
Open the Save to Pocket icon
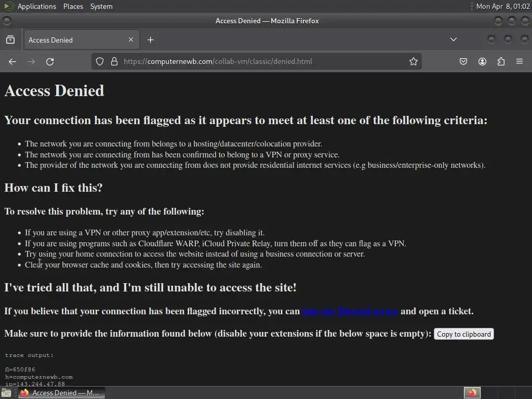point(463,61)
